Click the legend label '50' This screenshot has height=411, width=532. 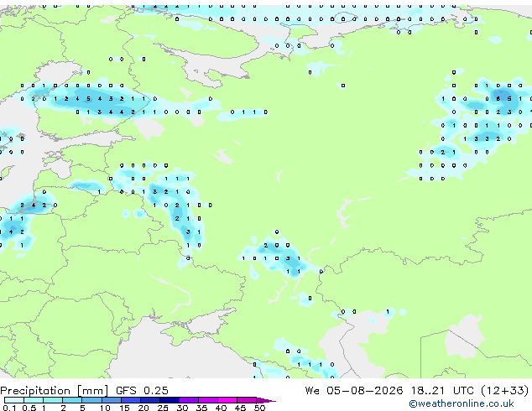click(259, 408)
